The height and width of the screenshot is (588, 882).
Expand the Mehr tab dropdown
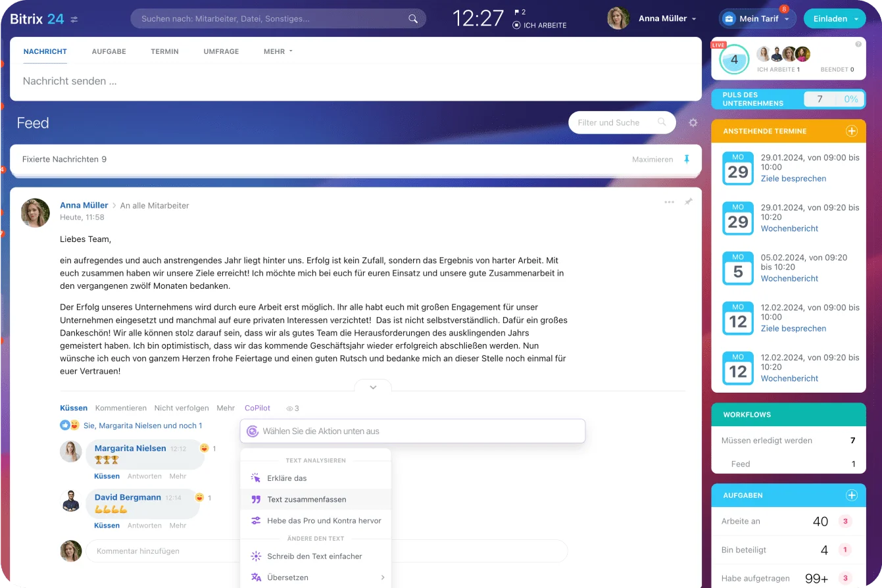[x=278, y=51]
